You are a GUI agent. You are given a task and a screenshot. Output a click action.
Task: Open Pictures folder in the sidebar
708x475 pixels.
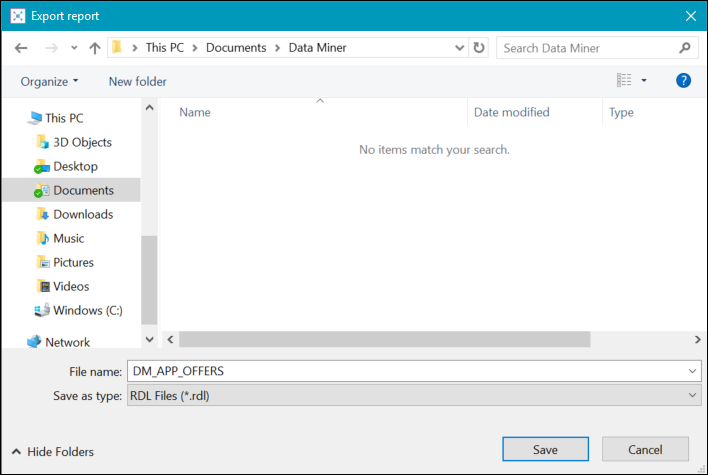73,262
